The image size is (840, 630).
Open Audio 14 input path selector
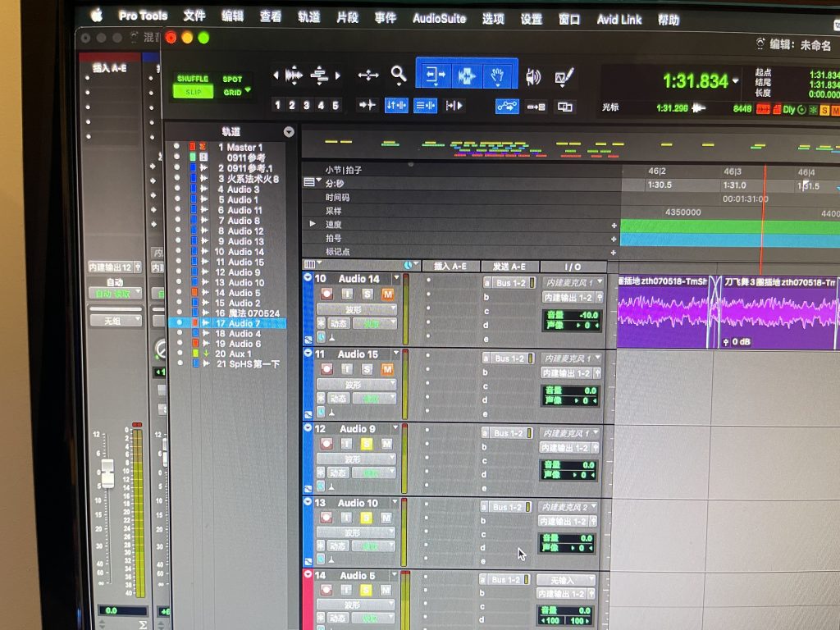[573, 282]
